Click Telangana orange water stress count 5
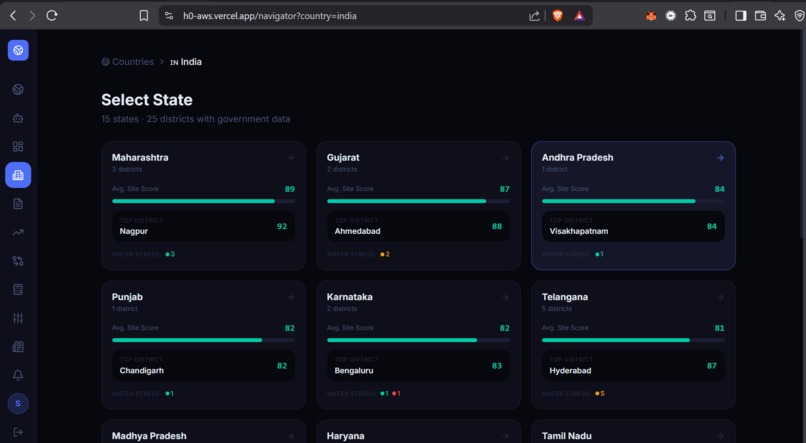 pos(600,394)
